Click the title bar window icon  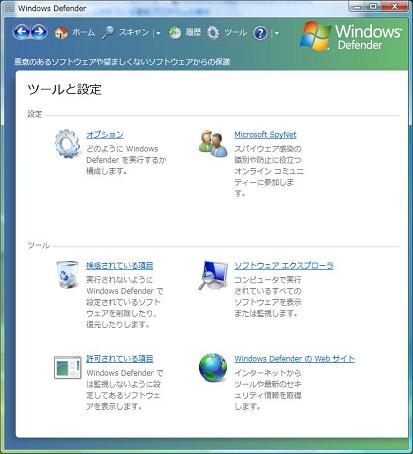(x=9, y=8)
